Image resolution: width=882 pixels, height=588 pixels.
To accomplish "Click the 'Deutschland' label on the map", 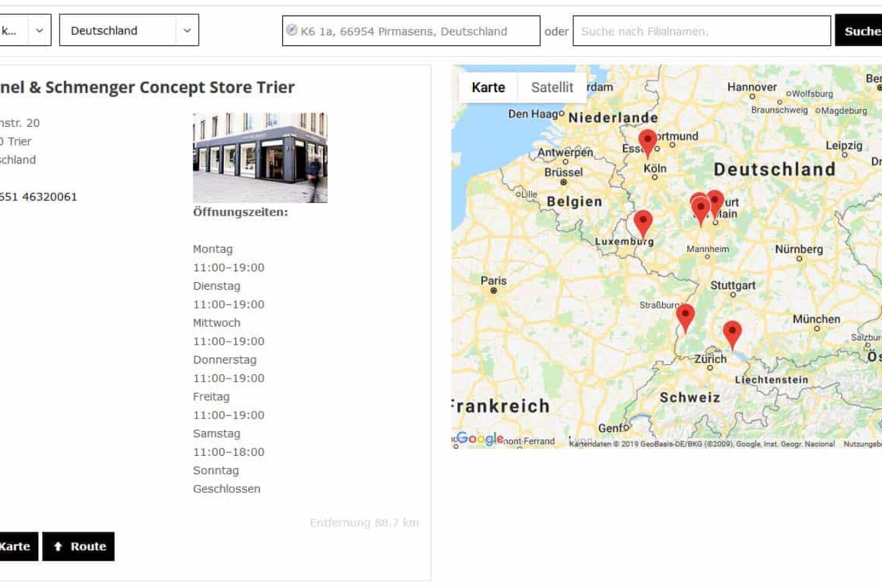I will (774, 170).
